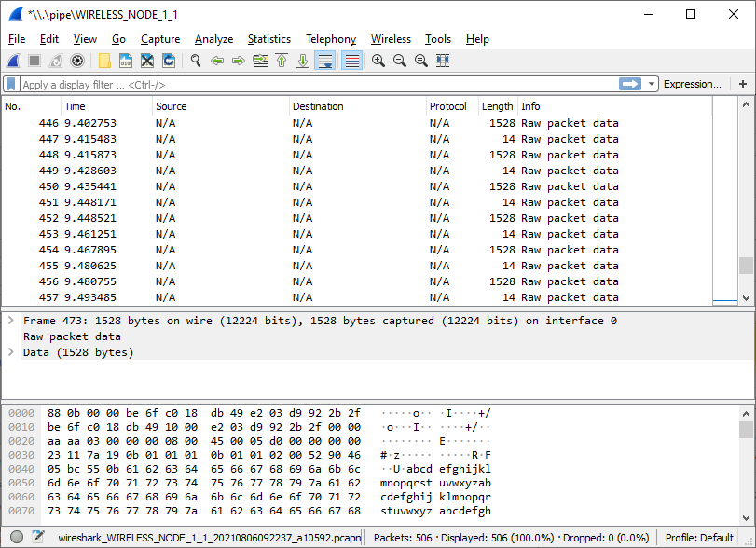Select packet 450 at time 9.435441
The height and width of the screenshot is (548, 756).
point(357,186)
